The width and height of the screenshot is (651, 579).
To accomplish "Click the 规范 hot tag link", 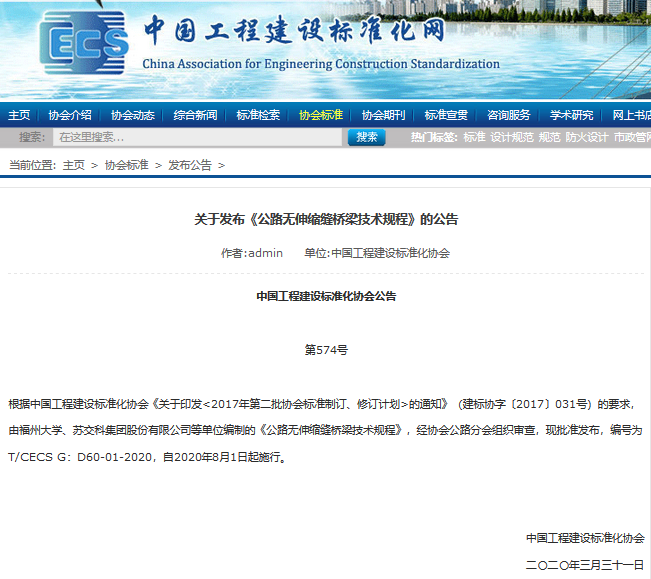I will pos(549,137).
